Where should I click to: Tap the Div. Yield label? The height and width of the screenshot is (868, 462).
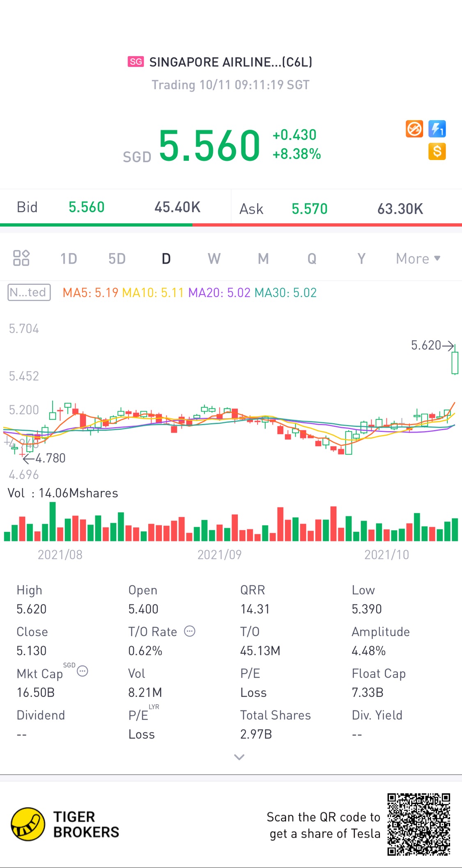377,715
